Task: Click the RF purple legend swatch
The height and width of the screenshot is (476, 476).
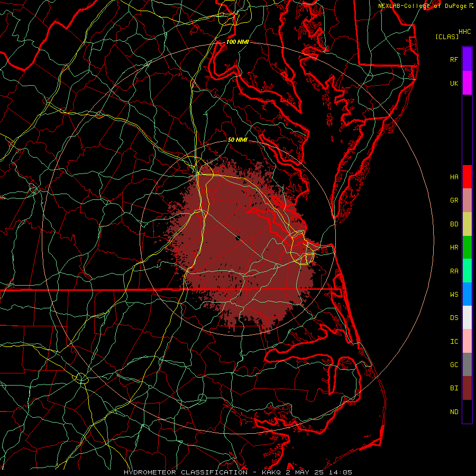Action: point(467,59)
